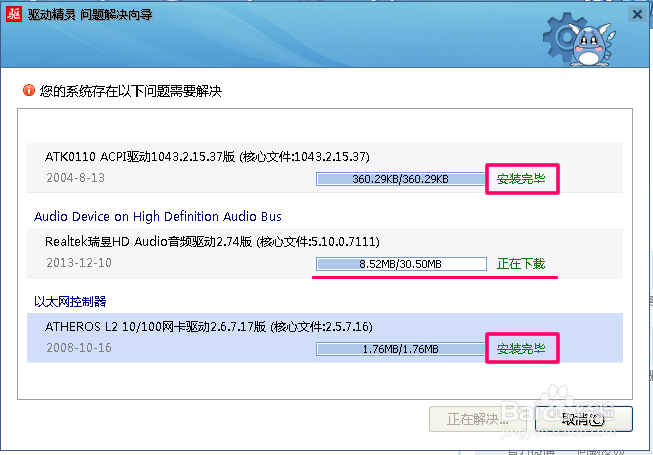Click the 360.29KB/360.29KB progress bar
Screen dimensions: 653x455
tap(401, 179)
